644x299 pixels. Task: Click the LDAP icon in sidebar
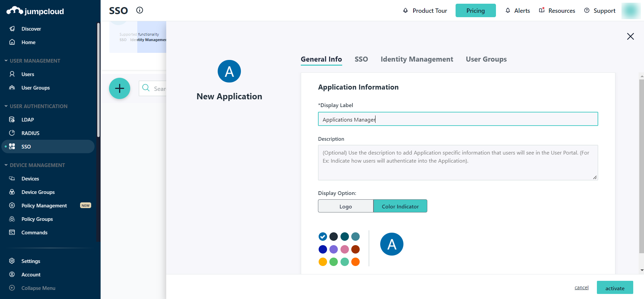click(x=12, y=120)
